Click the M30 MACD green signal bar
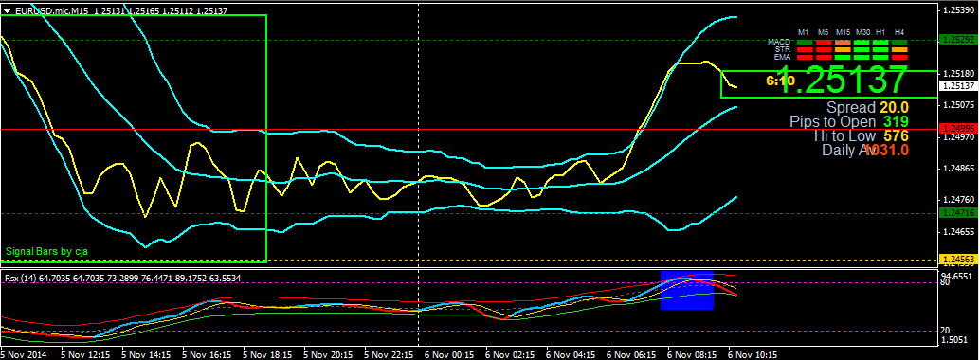Screen dimensions: 980x360 click(862, 42)
